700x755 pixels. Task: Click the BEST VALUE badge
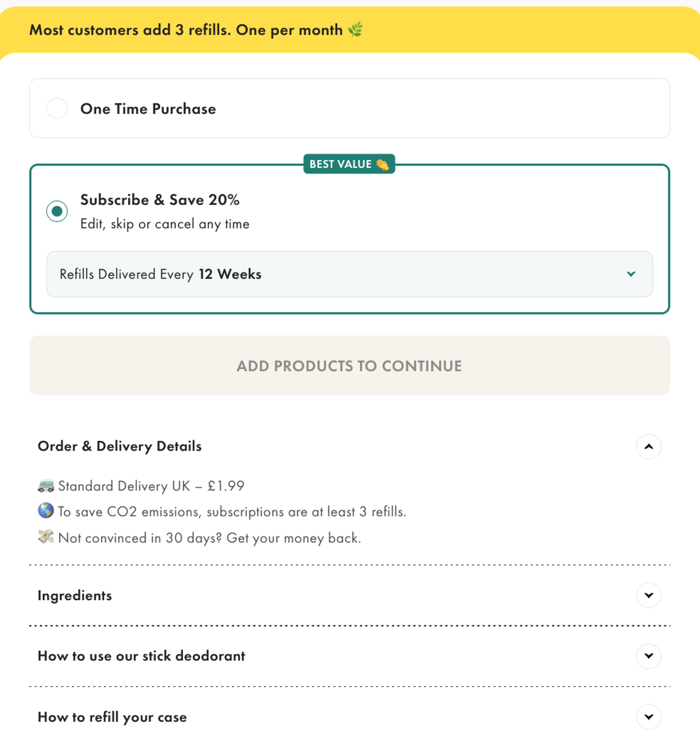coord(349,164)
